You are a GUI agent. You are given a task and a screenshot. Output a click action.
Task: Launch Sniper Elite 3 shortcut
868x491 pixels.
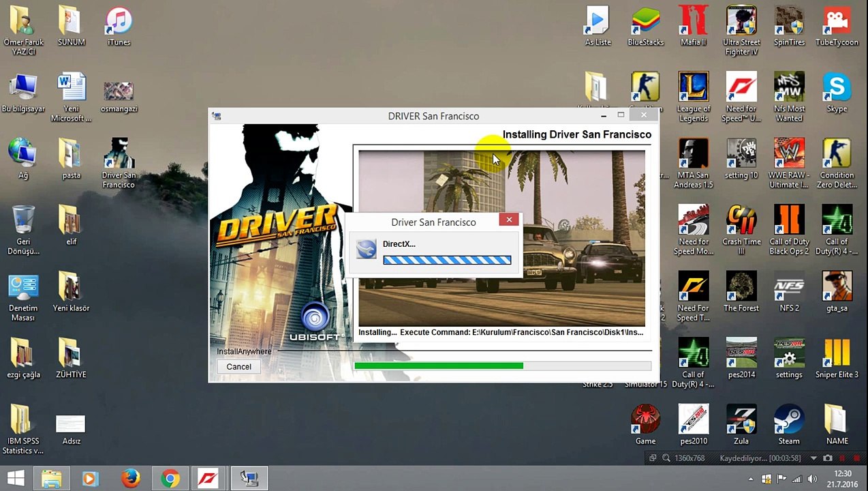[837, 358]
